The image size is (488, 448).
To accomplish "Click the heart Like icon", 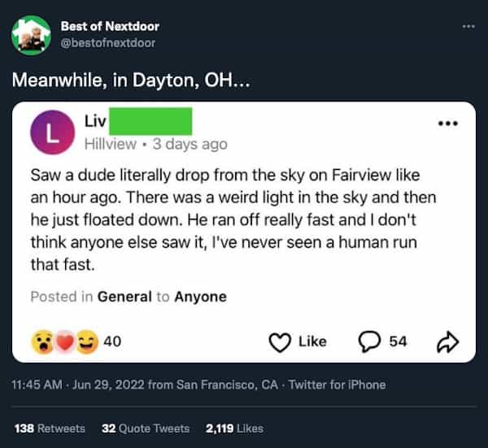I will [x=280, y=342].
